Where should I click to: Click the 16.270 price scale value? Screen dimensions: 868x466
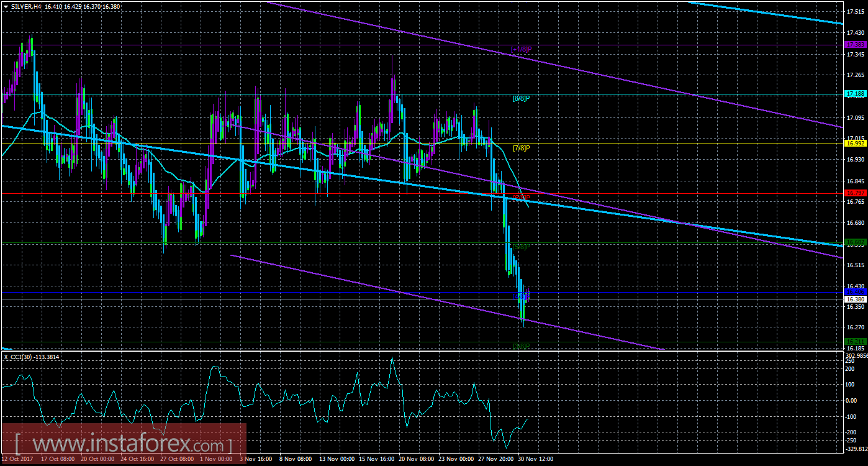856,327
